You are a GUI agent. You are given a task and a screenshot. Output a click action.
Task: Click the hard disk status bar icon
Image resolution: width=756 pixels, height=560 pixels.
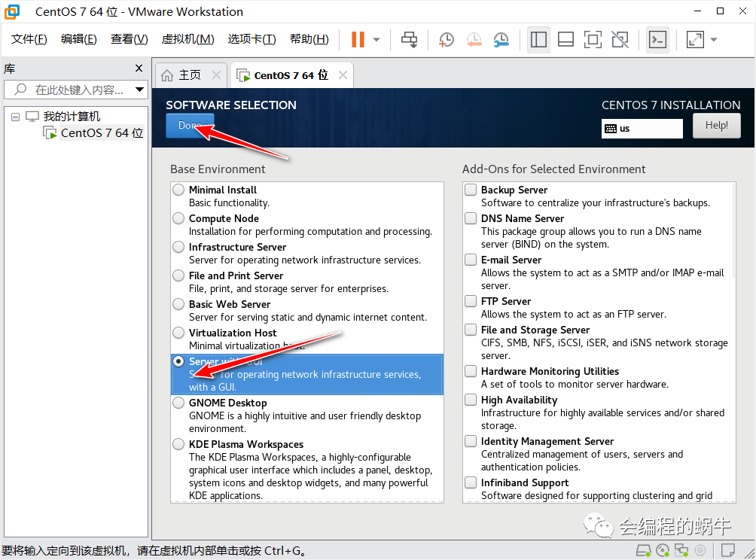pos(644,550)
